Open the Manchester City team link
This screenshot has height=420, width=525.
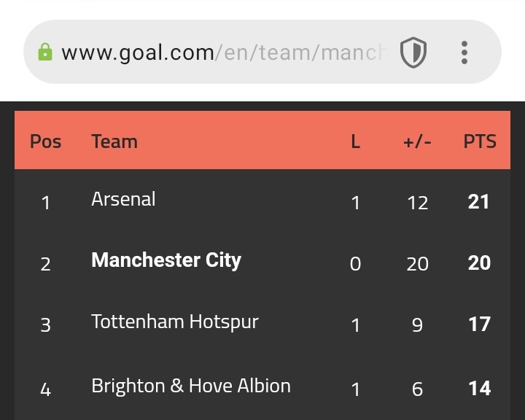tap(166, 260)
